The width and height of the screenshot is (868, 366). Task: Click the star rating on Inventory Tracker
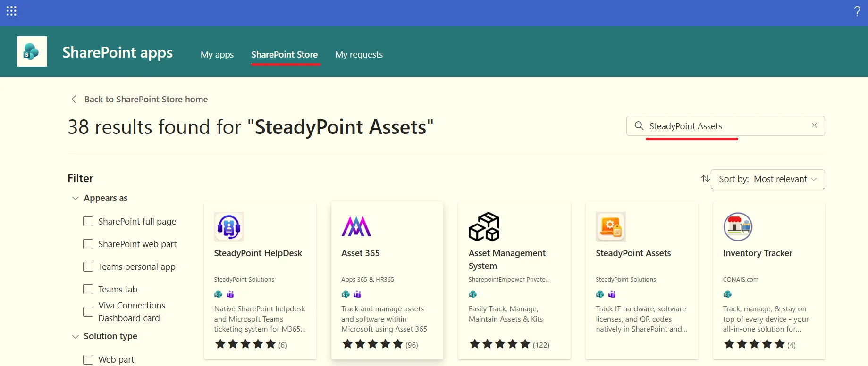tap(755, 344)
